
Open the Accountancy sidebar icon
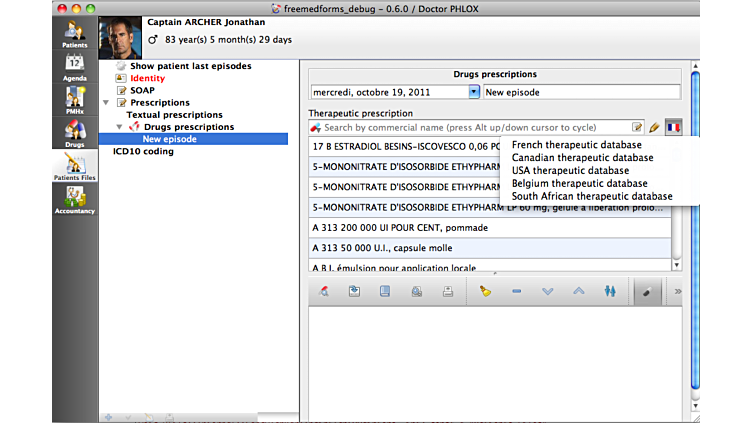(x=75, y=200)
